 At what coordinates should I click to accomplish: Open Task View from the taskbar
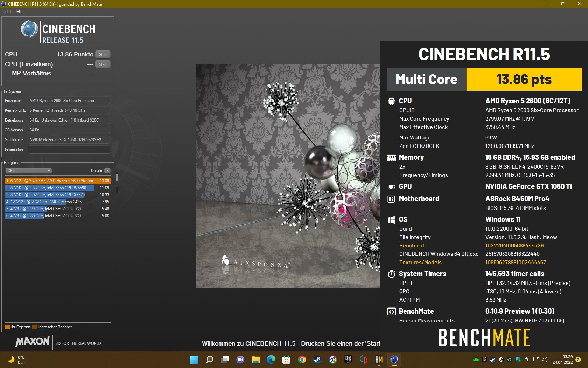225,360
